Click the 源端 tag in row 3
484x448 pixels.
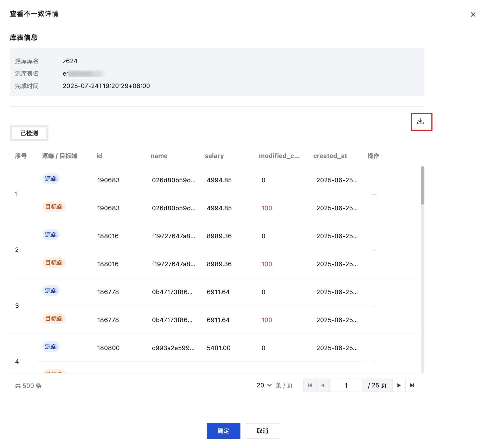coord(51,291)
